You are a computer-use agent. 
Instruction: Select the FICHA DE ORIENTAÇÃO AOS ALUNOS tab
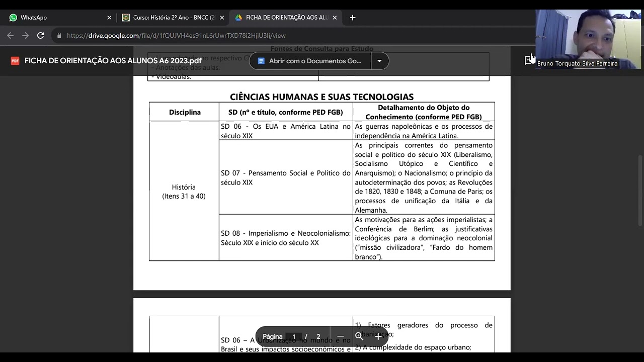(x=286, y=17)
